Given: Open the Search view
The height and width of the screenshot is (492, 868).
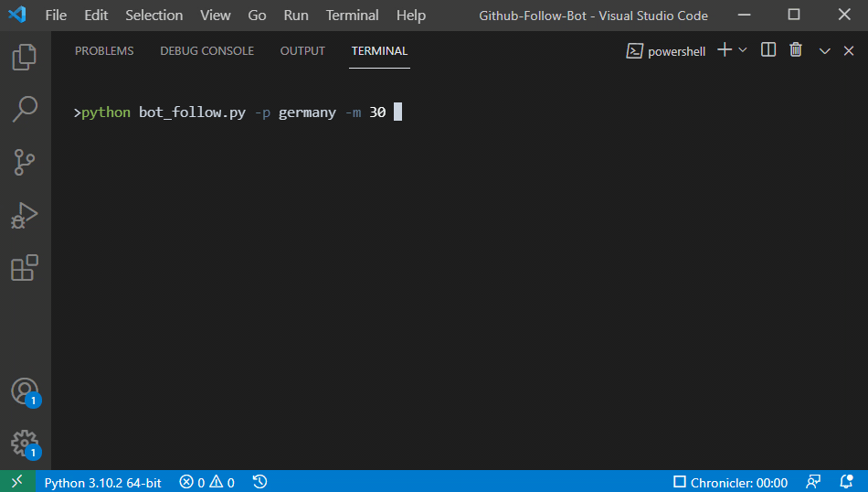Looking at the screenshot, I should click(25, 109).
